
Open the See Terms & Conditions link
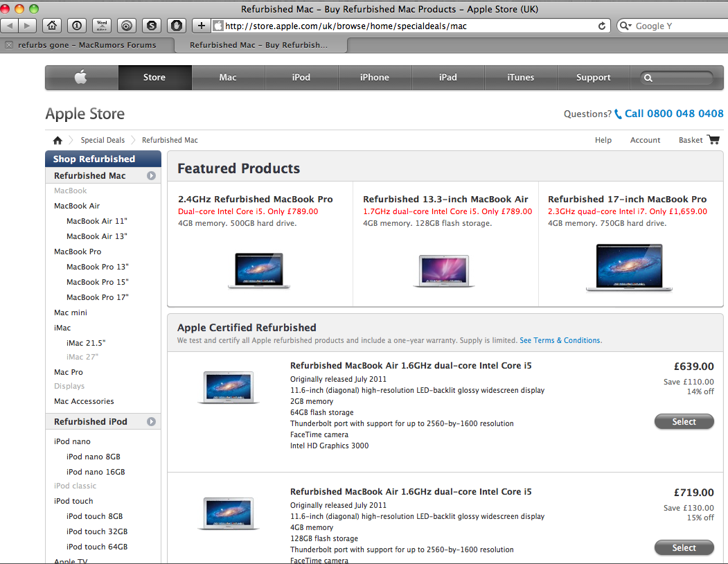tap(560, 340)
